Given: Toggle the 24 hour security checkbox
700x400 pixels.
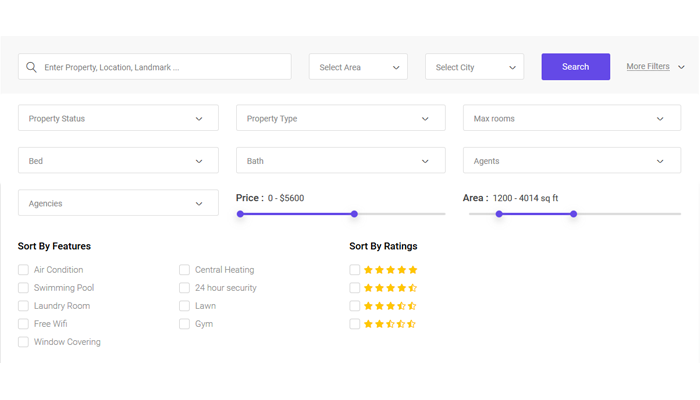Looking at the screenshot, I should click(x=184, y=288).
